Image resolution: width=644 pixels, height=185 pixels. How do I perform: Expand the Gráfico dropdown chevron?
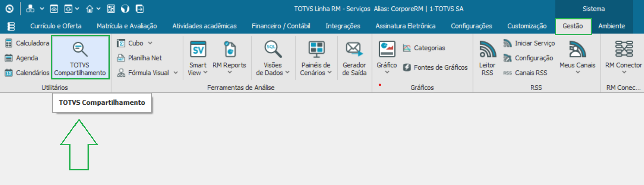coord(387,72)
